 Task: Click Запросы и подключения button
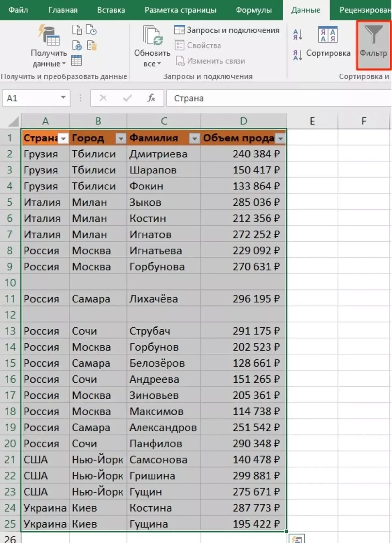point(227,30)
